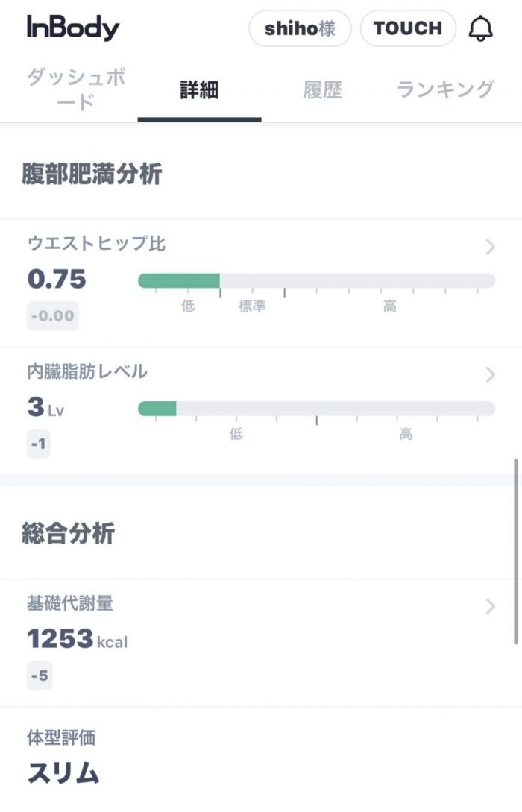
Task: Go to the ランキング tab
Action: (x=445, y=90)
